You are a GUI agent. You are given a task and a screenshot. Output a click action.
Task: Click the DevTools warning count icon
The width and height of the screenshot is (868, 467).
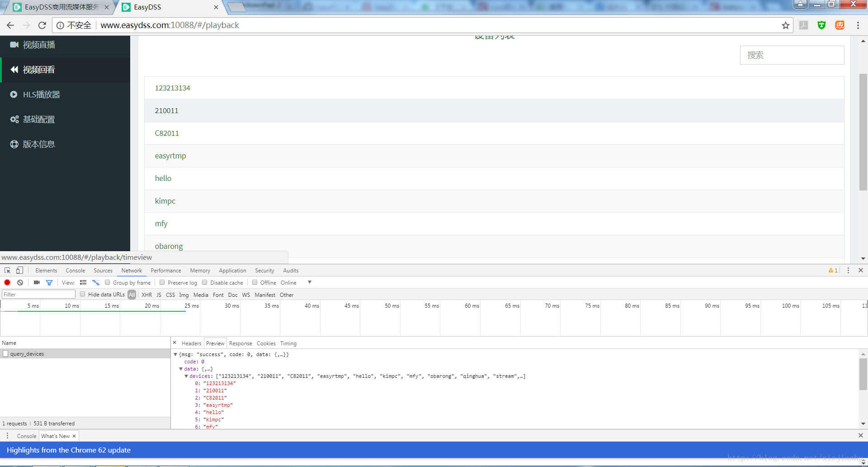(833, 271)
